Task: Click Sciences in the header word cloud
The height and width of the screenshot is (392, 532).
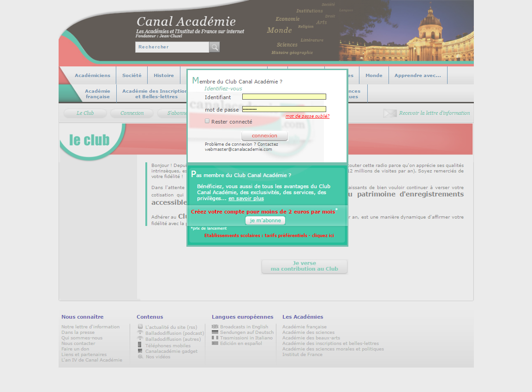Action: point(287,44)
